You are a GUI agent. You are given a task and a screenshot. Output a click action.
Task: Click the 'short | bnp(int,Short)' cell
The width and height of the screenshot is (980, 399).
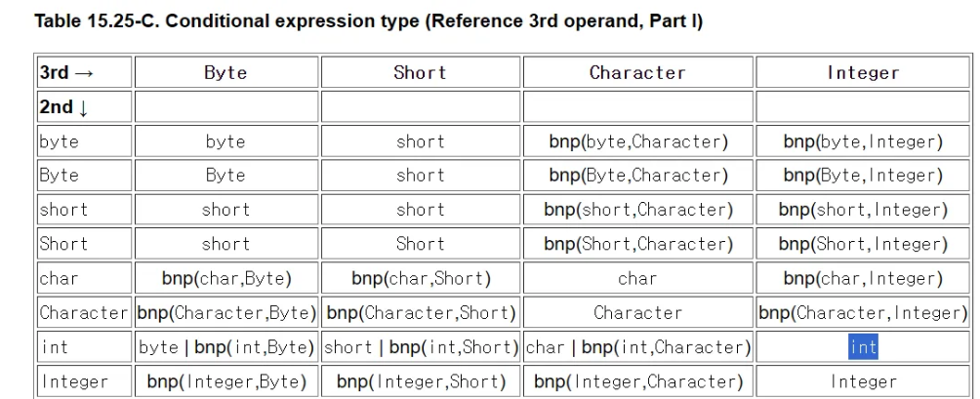pos(421,347)
